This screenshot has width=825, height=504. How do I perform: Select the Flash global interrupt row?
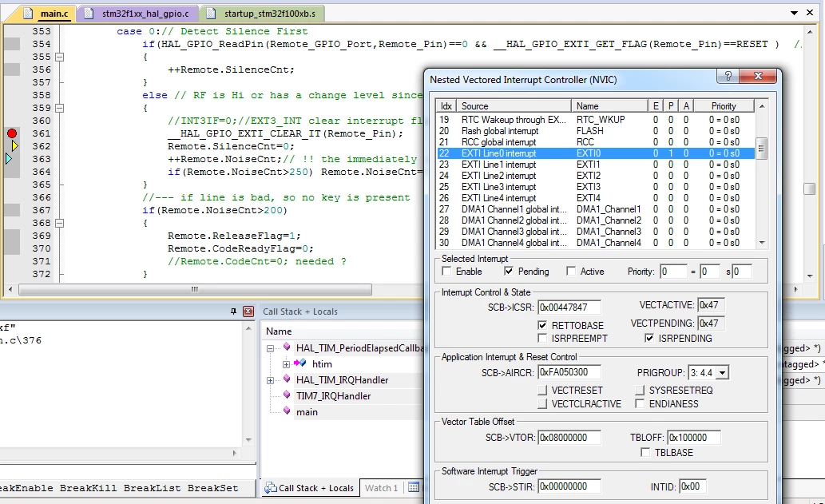[595, 130]
